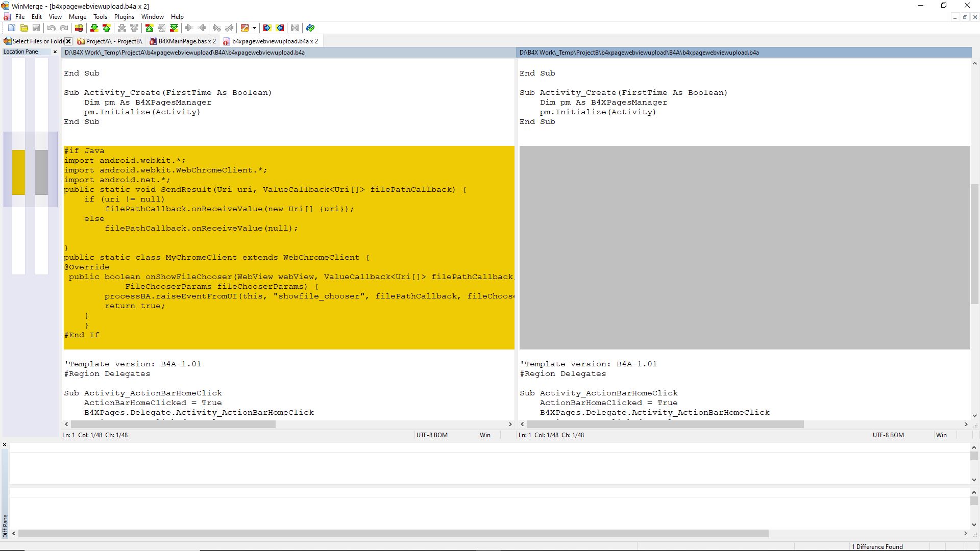Viewport: 980px width, 551px height.
Task: Open the Plugins menu
Action: [124, 17]
